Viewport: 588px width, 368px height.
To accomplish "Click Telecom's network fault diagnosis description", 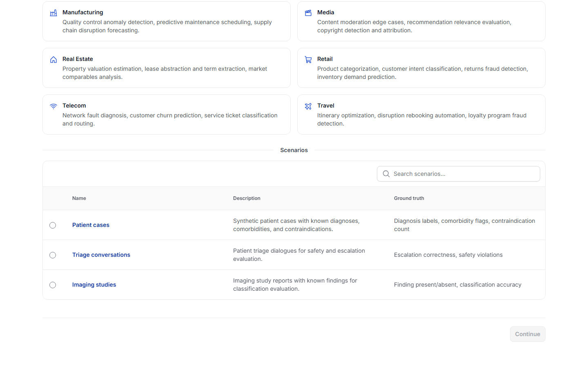I will (170, 119).
